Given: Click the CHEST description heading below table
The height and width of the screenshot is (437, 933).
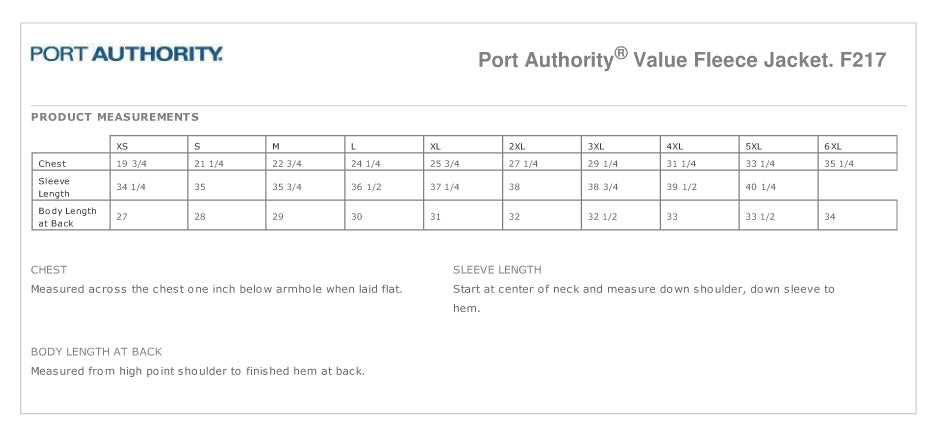Looking at the screenshot, I should pos(49,270).
